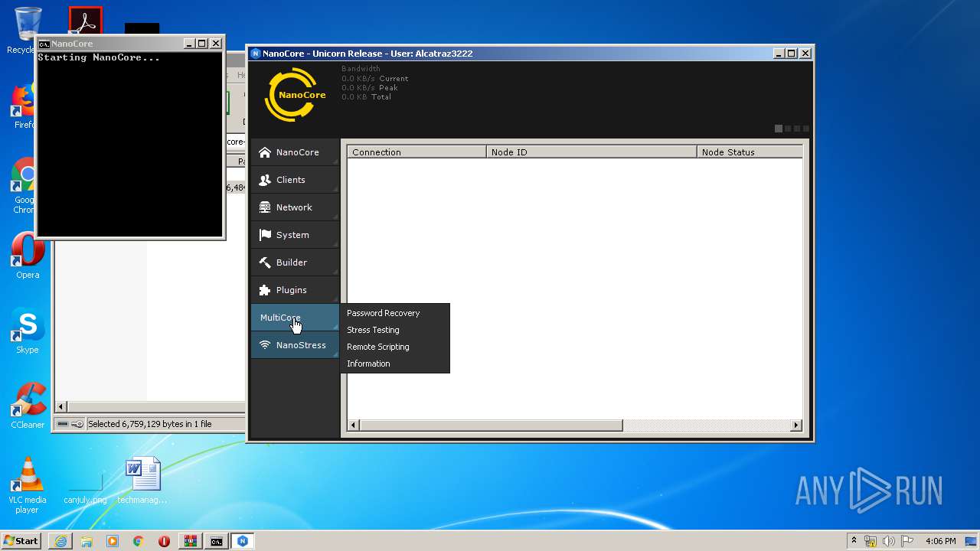The image size is (980, 551).
Task: Switch to WinRAR taskbar window
Action: tap(190, 541)
